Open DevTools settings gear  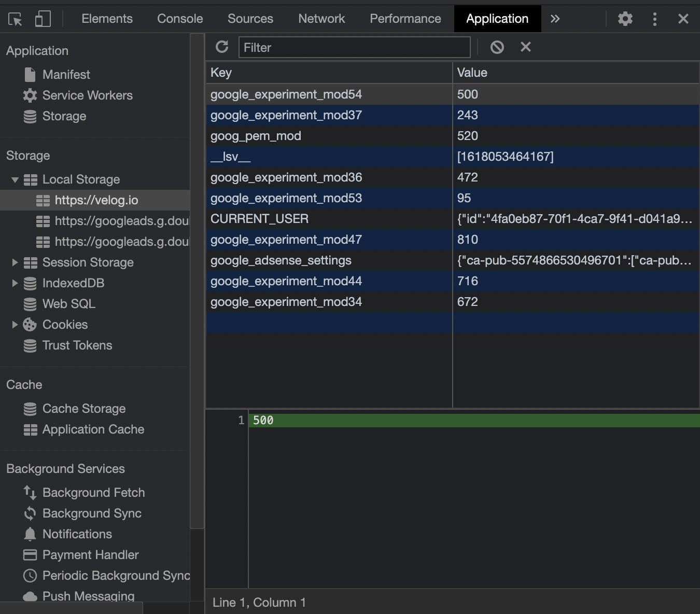point(625,19)
